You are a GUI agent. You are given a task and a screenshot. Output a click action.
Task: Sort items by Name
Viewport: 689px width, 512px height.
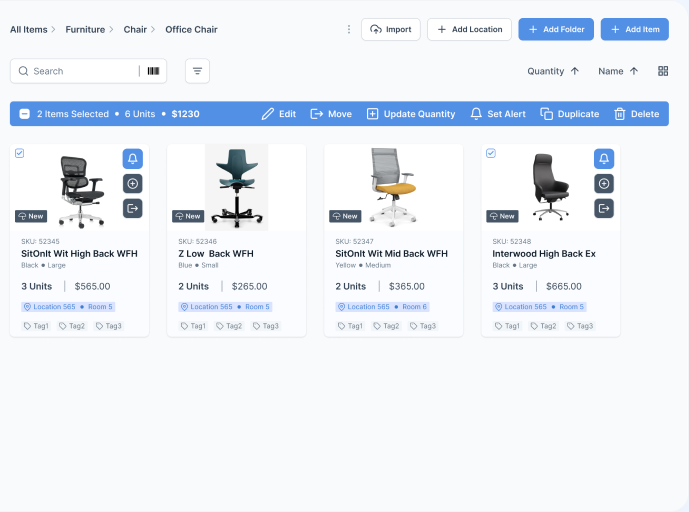point(617,71)
